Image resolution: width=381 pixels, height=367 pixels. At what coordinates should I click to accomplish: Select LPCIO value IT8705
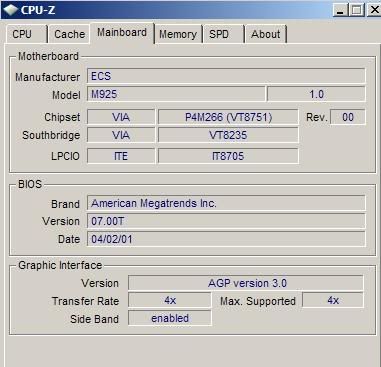pos(228,156)
